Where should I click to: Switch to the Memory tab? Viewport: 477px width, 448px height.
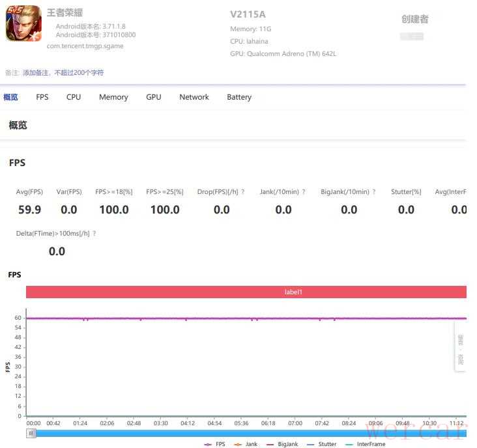pos(113,97)
